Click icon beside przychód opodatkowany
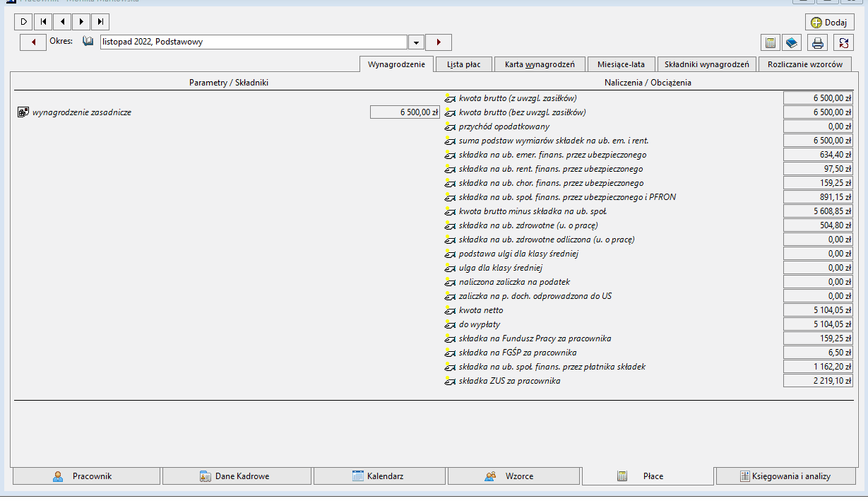Screen dimensions: 868x501 450,126
